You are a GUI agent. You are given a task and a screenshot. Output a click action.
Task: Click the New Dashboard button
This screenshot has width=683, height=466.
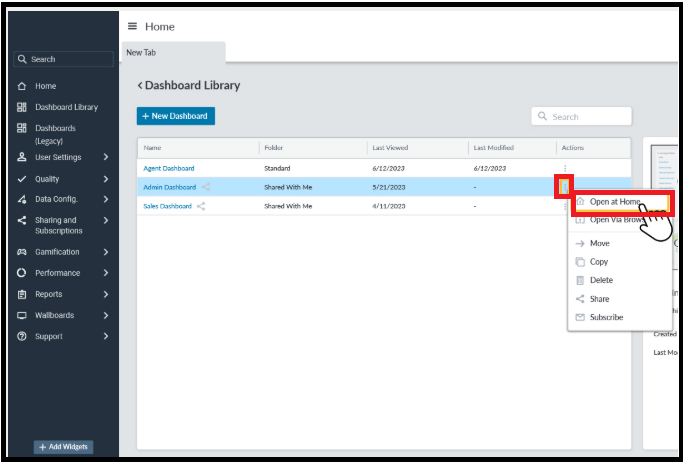[x=176, y=116]
